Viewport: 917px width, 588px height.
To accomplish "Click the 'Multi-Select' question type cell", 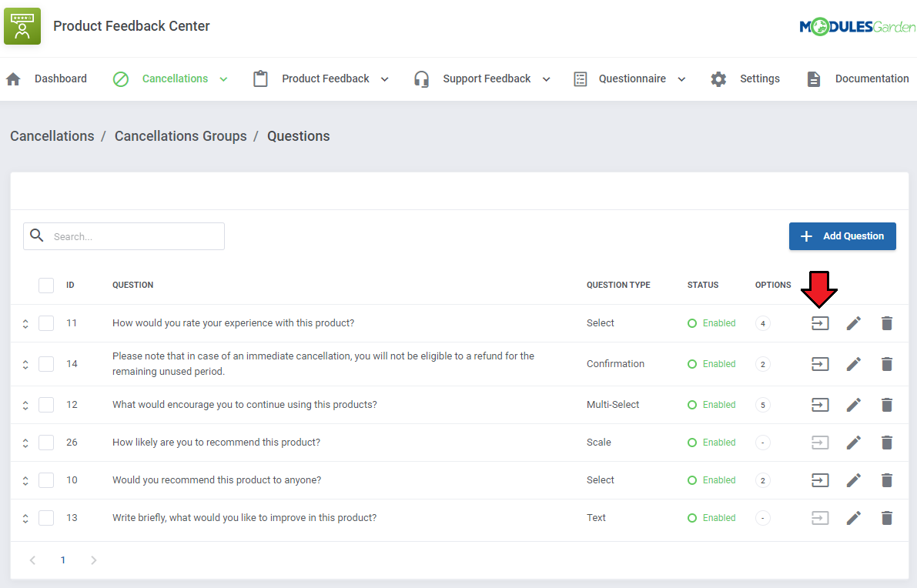I will pyautogui.click(x=613, y=405).
